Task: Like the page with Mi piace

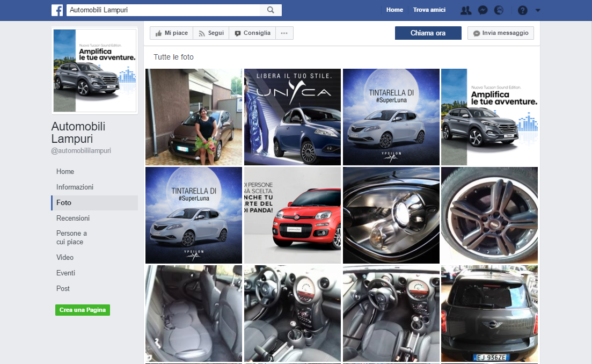Action: pos(171,33)
